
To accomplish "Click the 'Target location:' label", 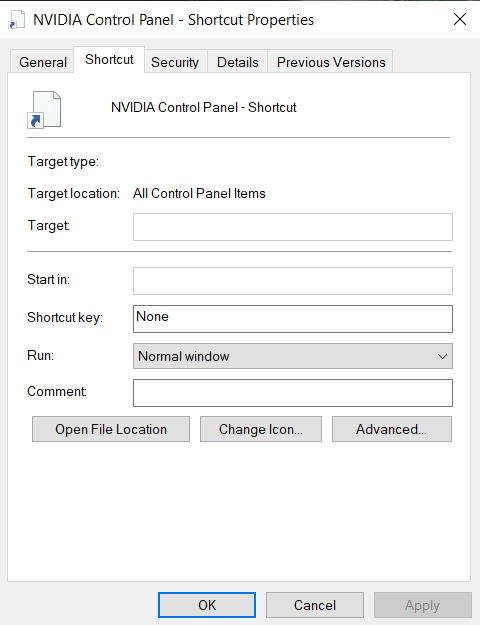I will coord(73,194).
